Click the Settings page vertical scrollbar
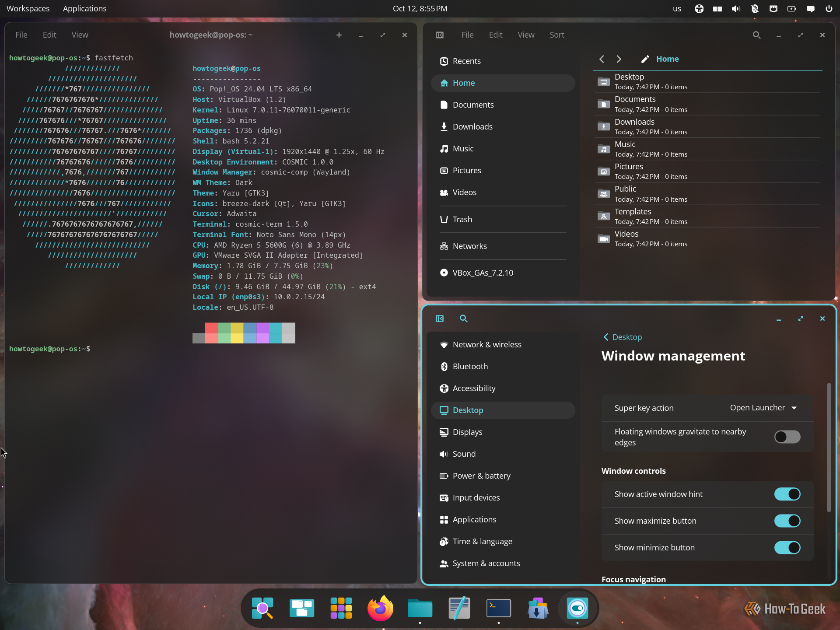Screen dimensions: 840x630 pos(829,447)
